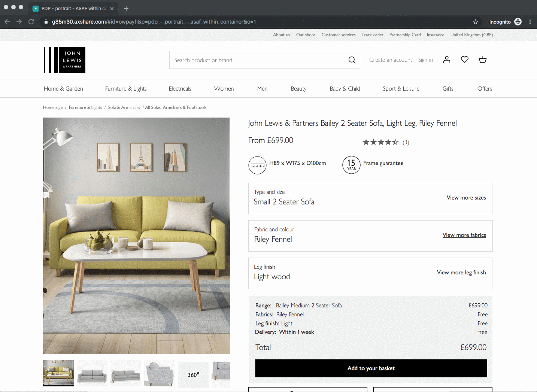Screen dimensions: 537x392
Task: Open Home & Garden menu
Action: [63, 89]
